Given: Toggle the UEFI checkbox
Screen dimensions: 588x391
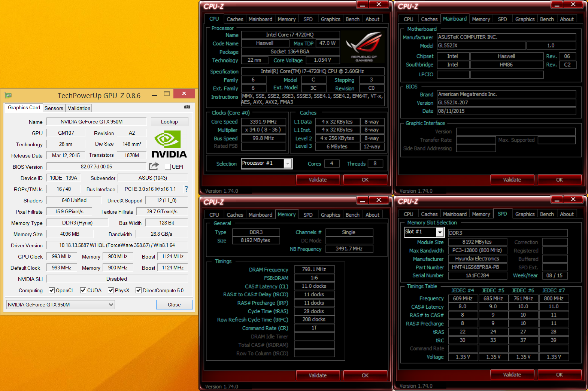Looking at the screenshot, I should click(168, 167).
